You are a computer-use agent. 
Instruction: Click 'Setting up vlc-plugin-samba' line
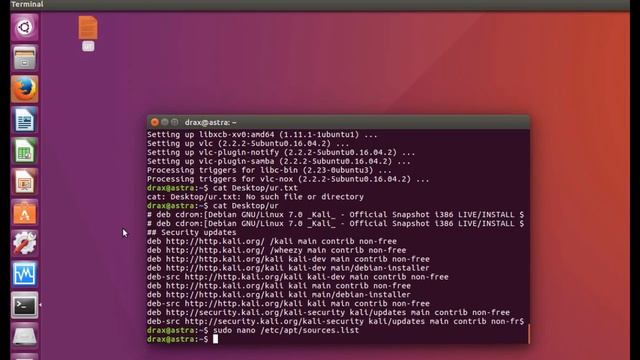point(279,161)
